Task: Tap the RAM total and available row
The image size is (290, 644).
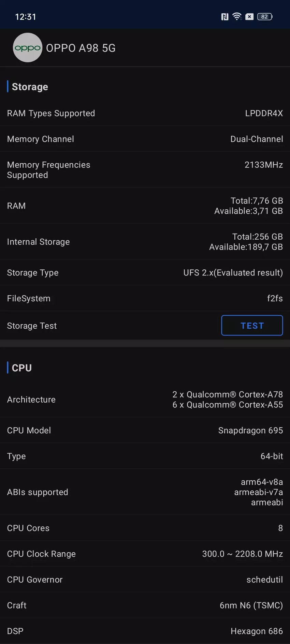Action: pyautogui.click(x=145, y=206)
